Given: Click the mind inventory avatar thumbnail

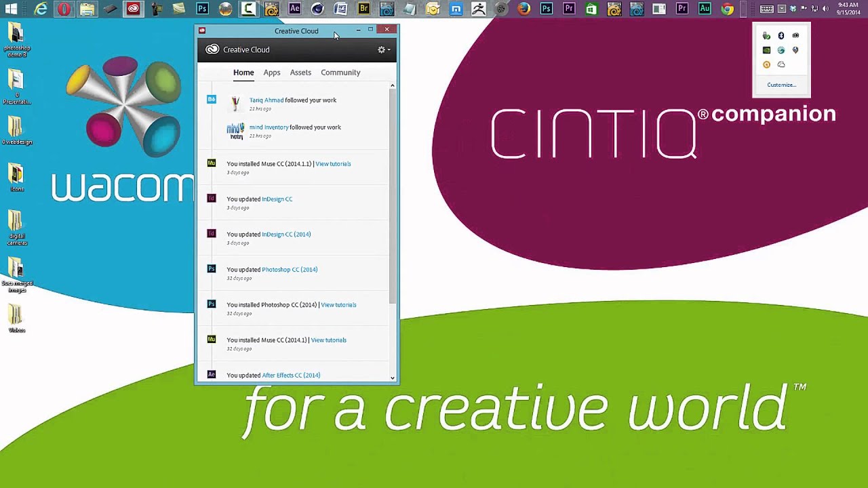Looking at the screenshot, I should coord(235,131).
